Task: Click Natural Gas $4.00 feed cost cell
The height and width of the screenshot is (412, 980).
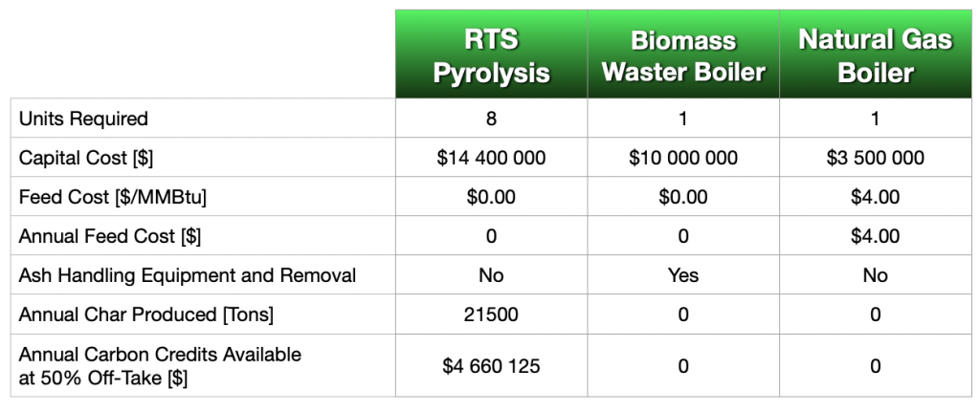Action: coord(875,197)
